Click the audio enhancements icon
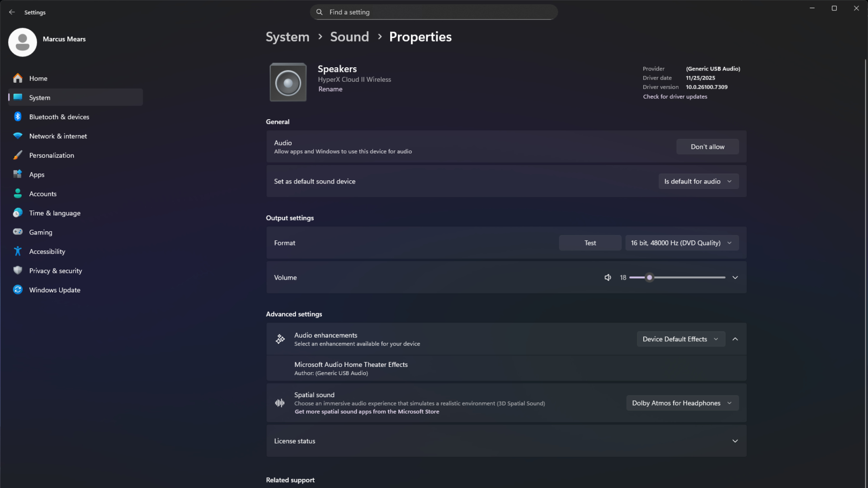Viewport: 868px width, 488px height. tap(279, 339)
